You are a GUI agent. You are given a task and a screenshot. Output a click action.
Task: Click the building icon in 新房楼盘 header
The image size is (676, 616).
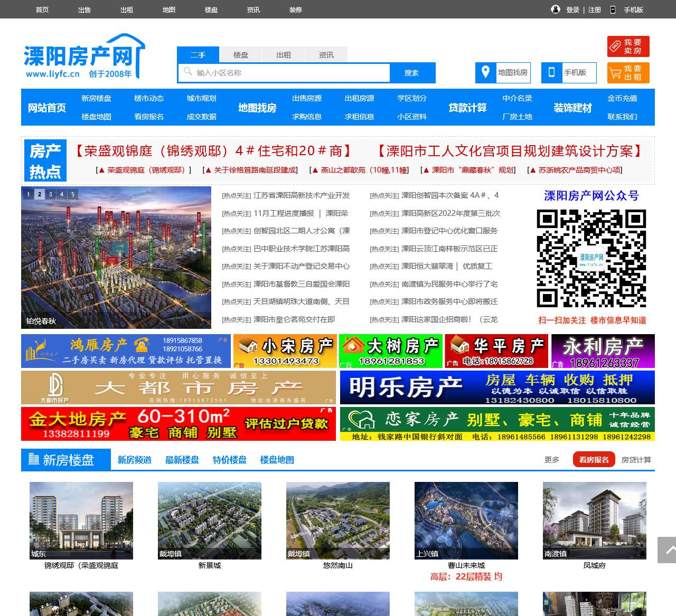click(34, 459)
